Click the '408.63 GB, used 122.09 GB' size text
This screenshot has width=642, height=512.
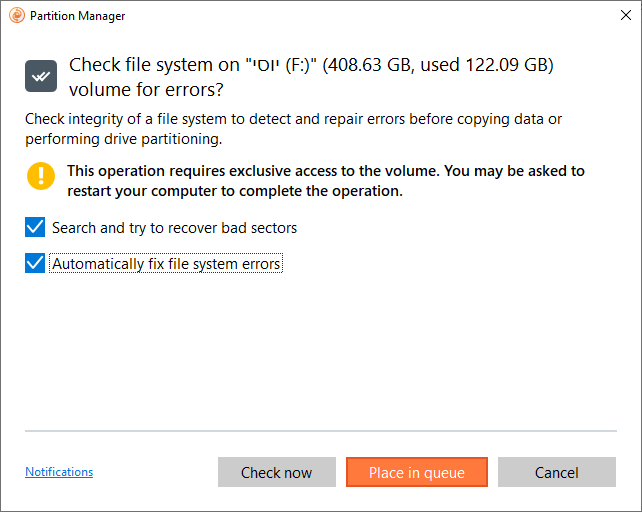tap(438, 65)
